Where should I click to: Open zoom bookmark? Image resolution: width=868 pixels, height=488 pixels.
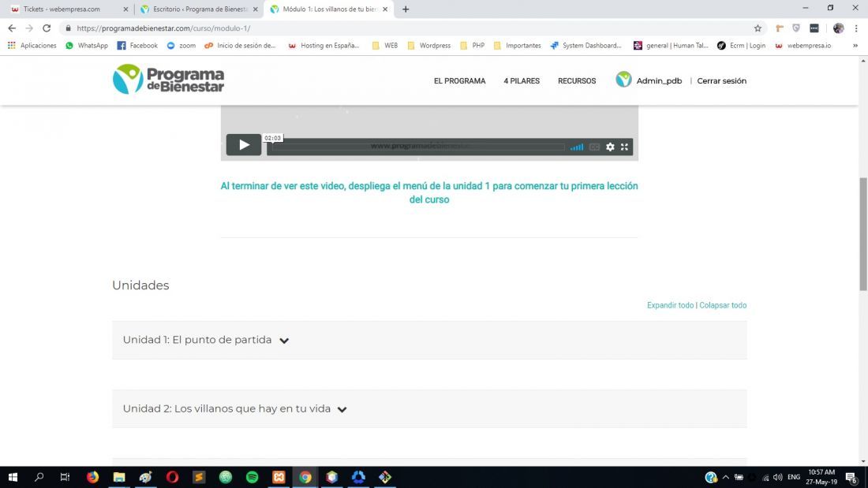(x=181, y=46)
